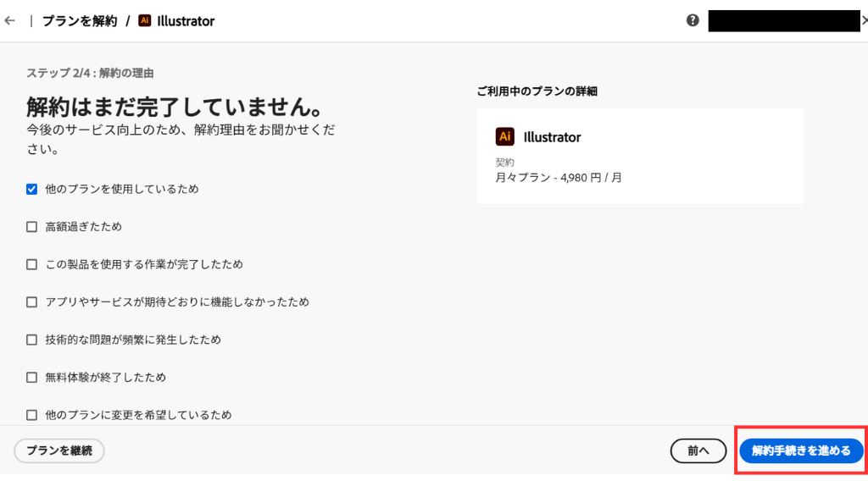Click 解約手続きを進める button
The image size is (868, 481).
[x=801, y=451]
